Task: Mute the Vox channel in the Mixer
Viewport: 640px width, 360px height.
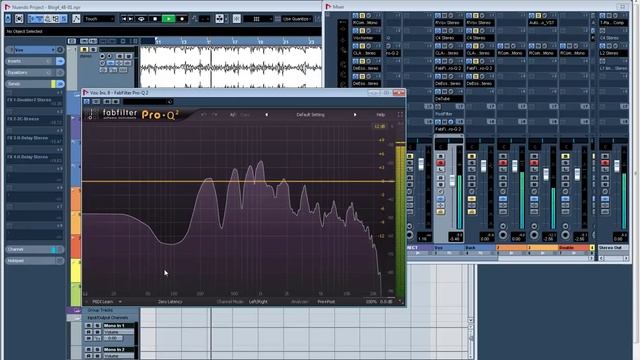Action: click(x=440, y=156)
